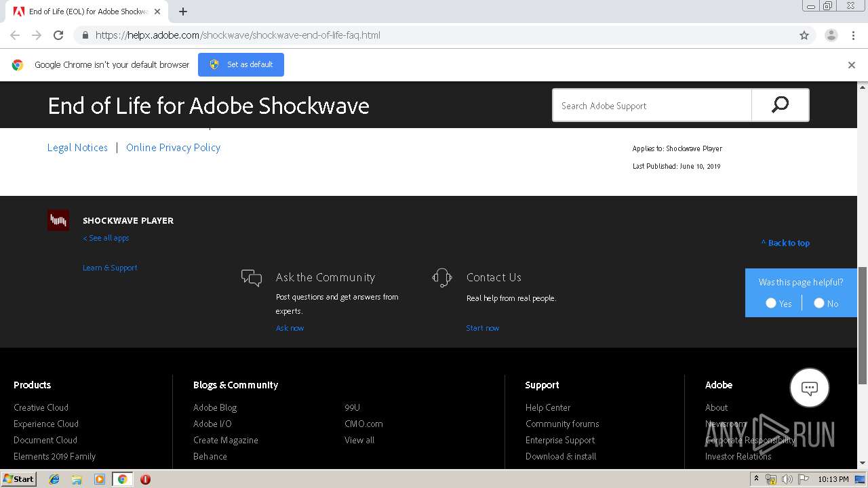The height and width of the screenshot is (488, 868).
Task: Click the Contact Us heading
Action: tap(494, 277)
